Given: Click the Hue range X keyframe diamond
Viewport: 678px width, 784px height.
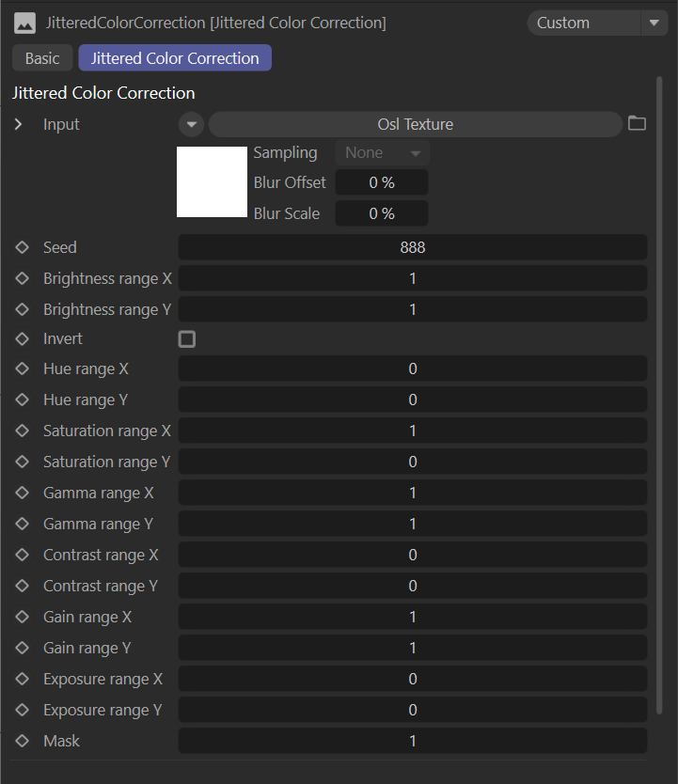Looking at the screenshot, I should pyautogui.click(x=23, y=368).
